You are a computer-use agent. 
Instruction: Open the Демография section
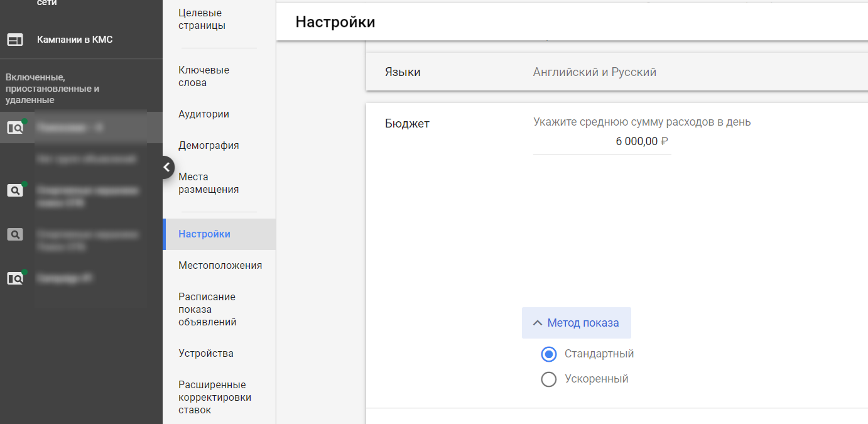coord(209,146)
